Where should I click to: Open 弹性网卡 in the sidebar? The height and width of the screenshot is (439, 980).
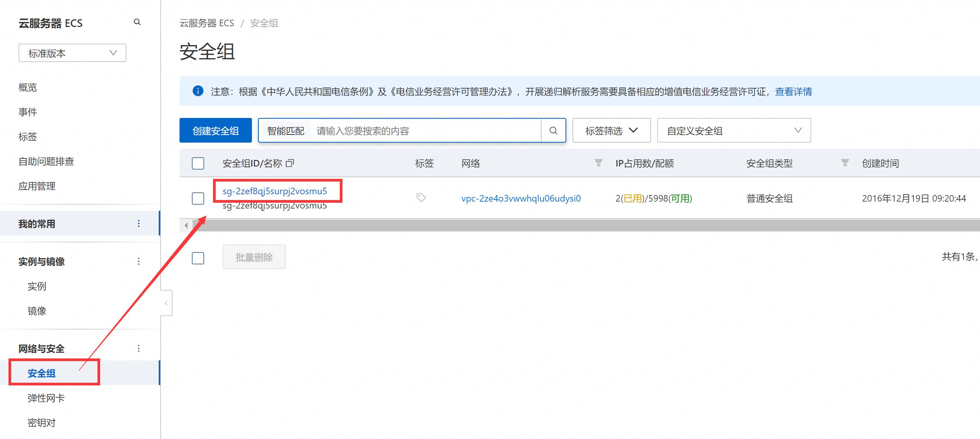click(46, 398)
